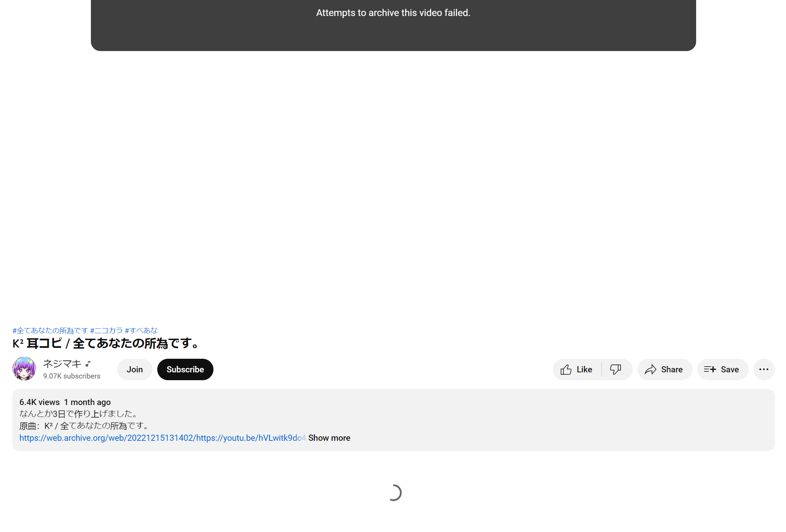Click the Join membership button

tap(135, 369)
